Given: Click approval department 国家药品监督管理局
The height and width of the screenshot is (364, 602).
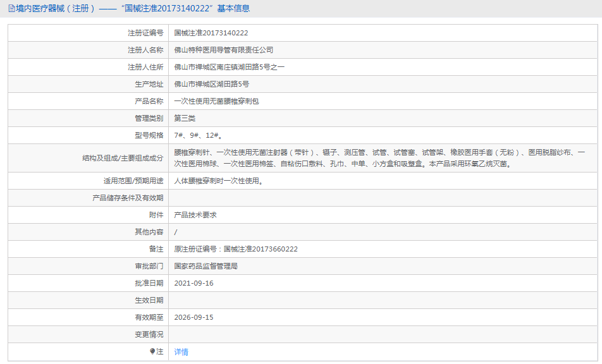Looking at the screenshot, I should click(x=206, y=266).
